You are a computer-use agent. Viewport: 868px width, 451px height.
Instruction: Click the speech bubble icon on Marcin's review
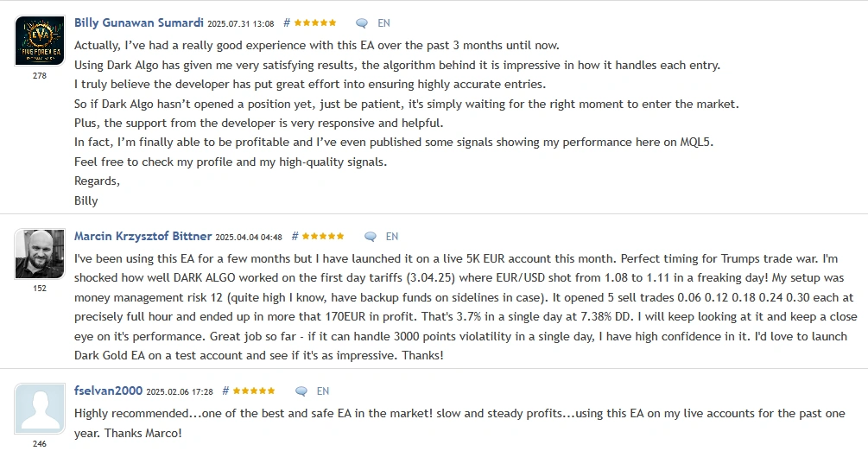(371, 237)
